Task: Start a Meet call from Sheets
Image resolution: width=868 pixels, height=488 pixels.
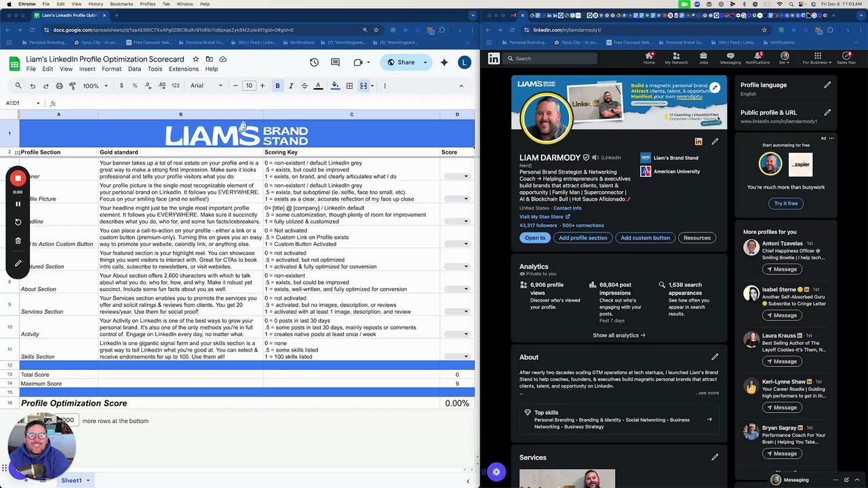Action: coord(358,62)
